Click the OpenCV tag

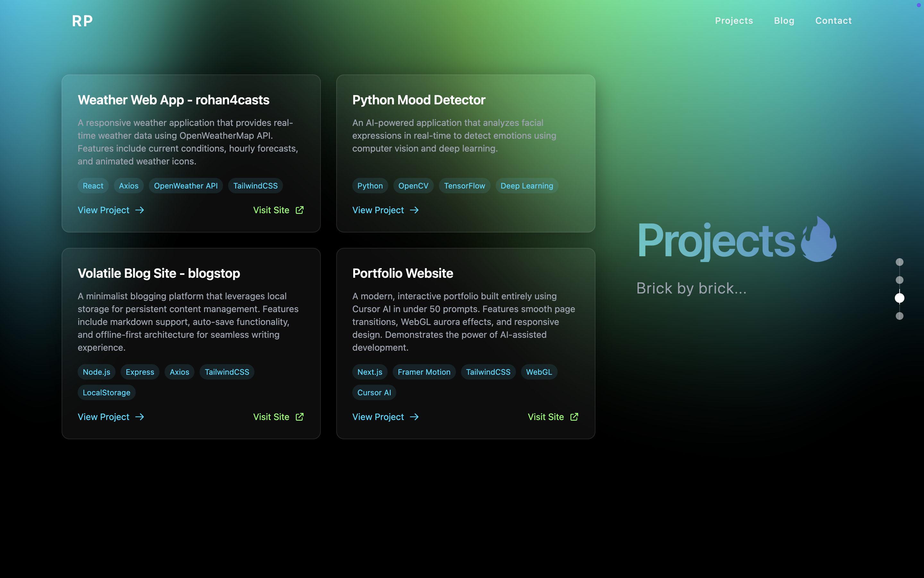click(x=413, y=186)
